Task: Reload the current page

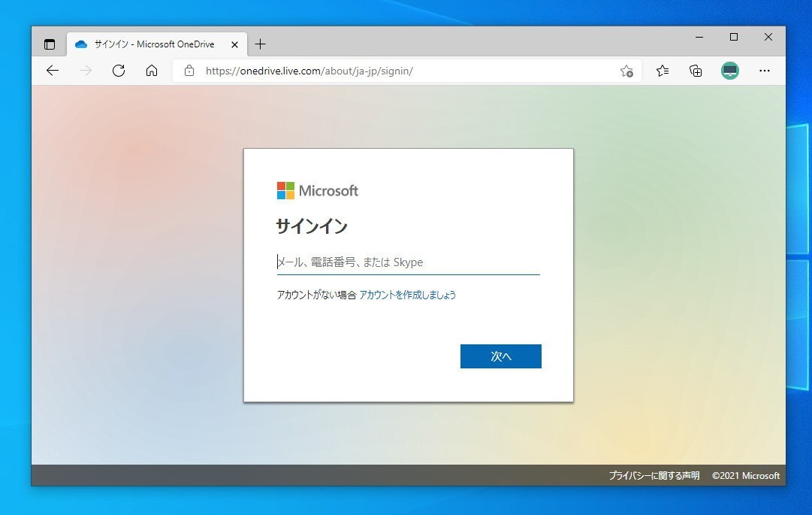Action: tap(119, 71)
